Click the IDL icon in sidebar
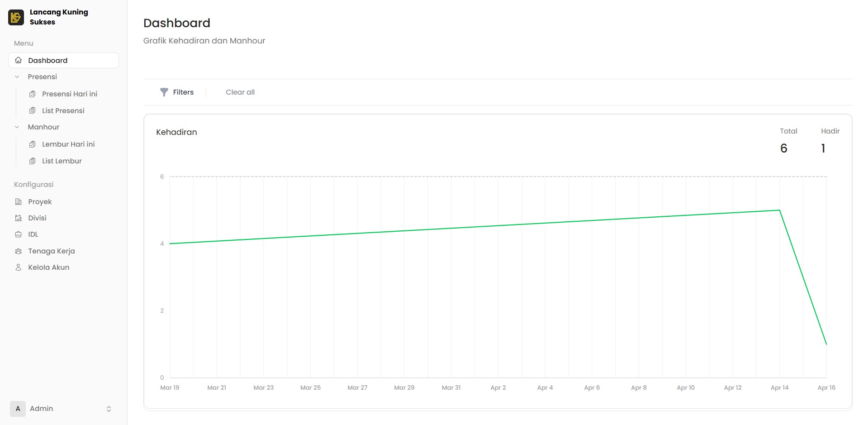The image size is (868, 425). [x=19, y=234]
